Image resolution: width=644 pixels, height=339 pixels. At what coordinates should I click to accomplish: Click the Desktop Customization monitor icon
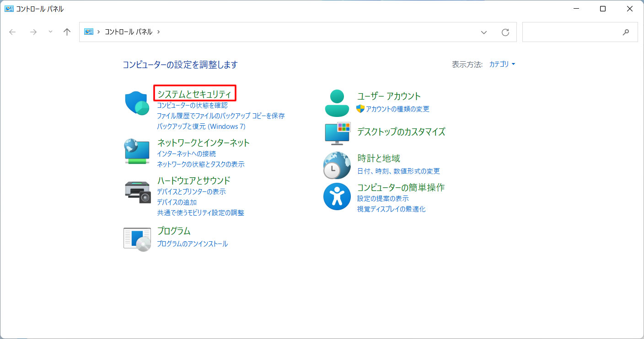click(x=337, y=133)
